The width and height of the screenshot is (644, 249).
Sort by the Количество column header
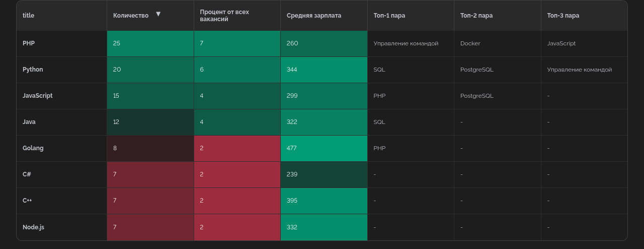point(131,16)
